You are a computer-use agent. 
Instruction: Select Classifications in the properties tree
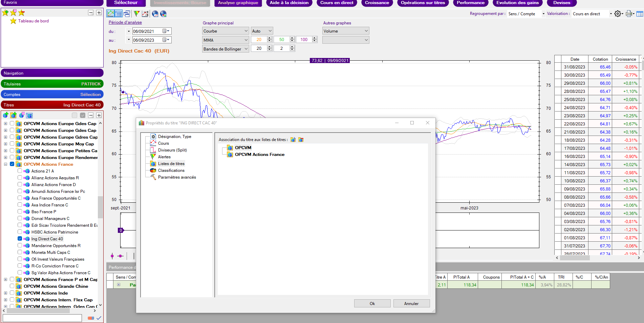point(171,170)
